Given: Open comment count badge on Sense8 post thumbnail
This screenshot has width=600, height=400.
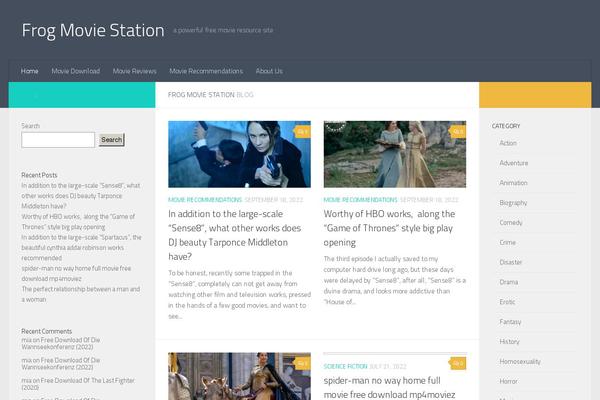Looking at the screenshot, I should click(x=303, y=132).
